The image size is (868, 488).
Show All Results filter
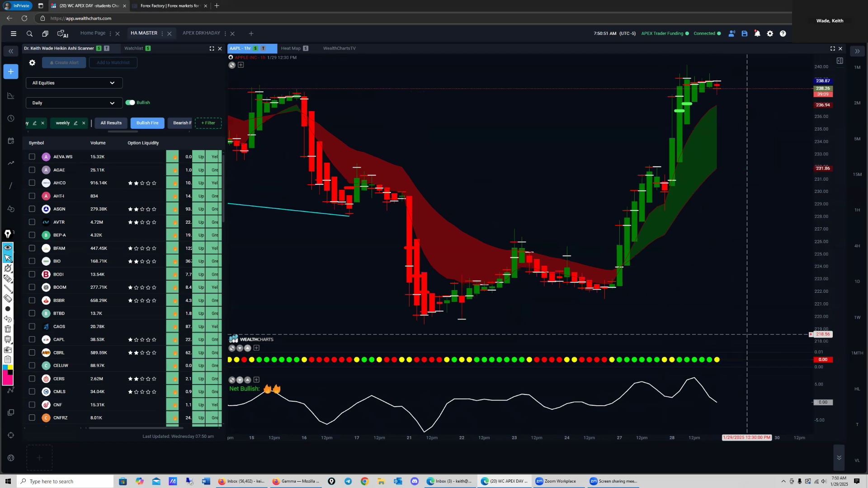pyautogui.click(x=111, y=123)
